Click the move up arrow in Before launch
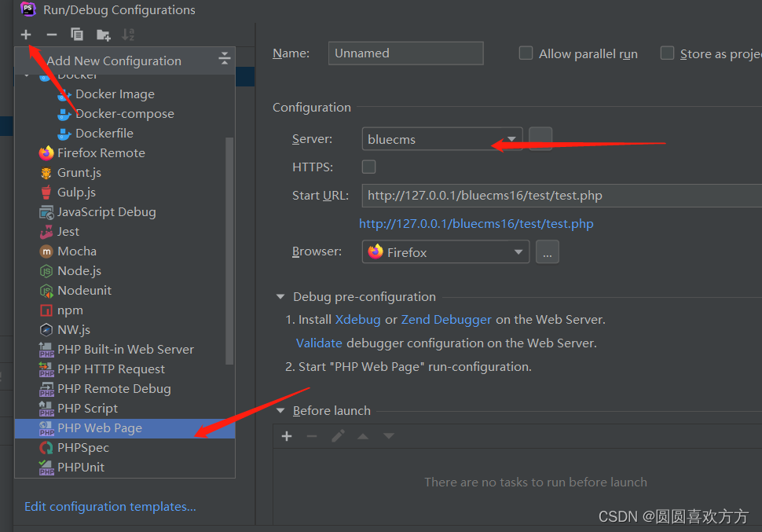 tap(362, 436)
